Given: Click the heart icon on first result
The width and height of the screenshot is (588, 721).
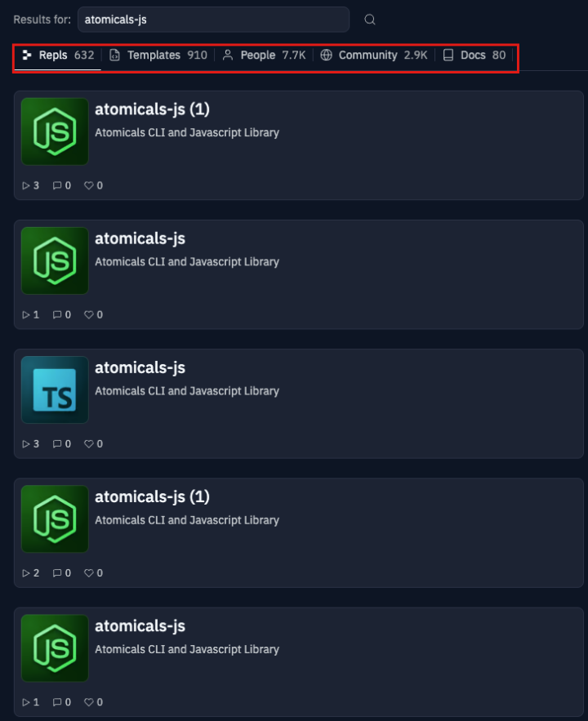Looking at the screenshot, I should [x=88, y=185].
